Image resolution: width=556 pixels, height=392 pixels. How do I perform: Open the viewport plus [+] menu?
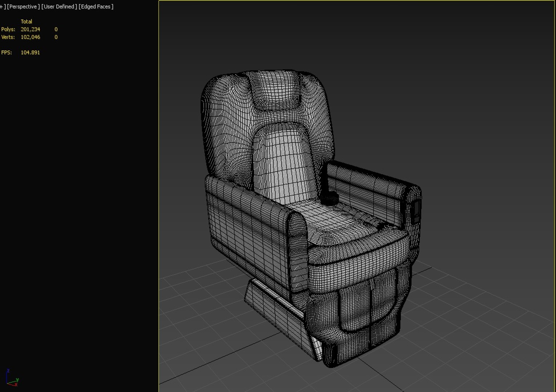(3, 7)
